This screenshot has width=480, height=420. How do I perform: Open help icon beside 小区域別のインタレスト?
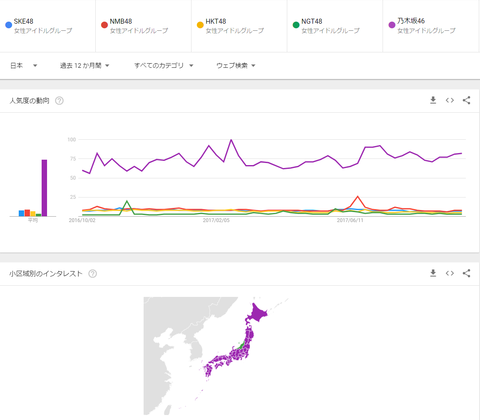pyautogui.click(x=92, y=274)
